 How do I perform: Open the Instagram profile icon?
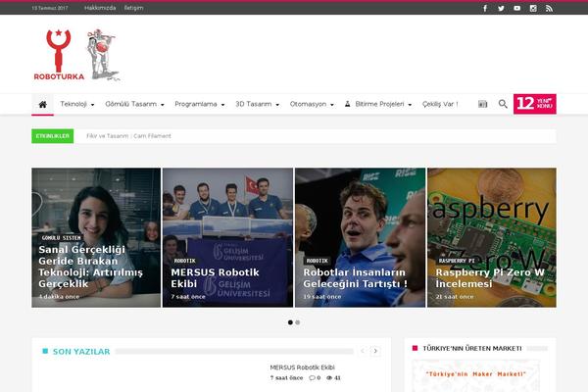coord(533,8)
